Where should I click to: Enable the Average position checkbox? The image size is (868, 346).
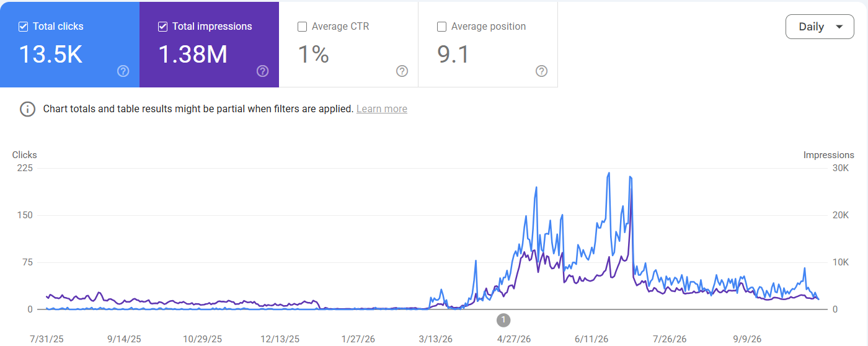click(x=442, y=27)
